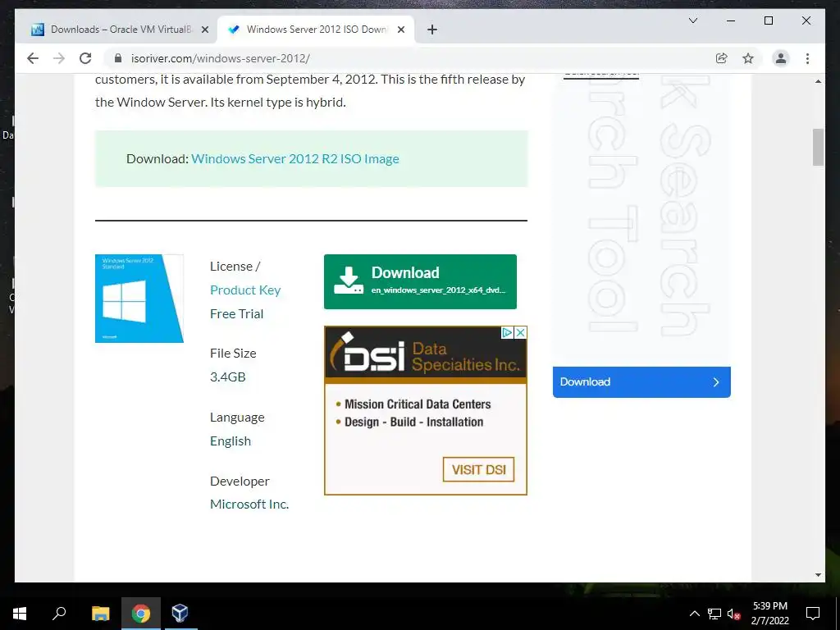
Task: Click the browser forward arrow
Action: (59, 58)
